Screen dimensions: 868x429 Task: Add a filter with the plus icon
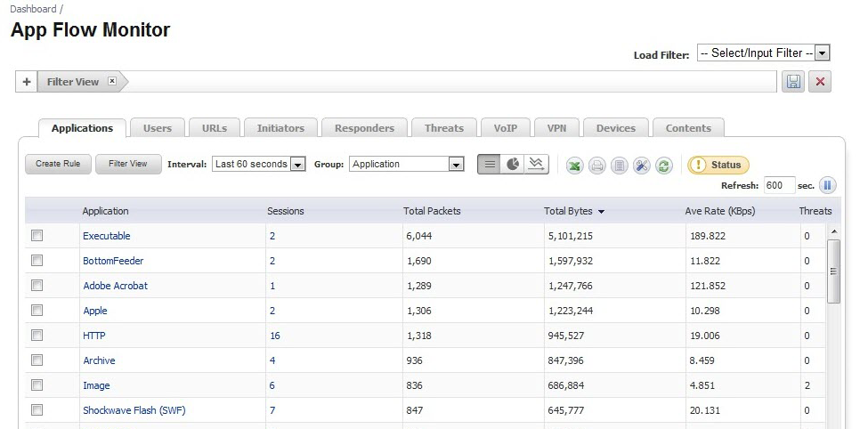[27, 82]
